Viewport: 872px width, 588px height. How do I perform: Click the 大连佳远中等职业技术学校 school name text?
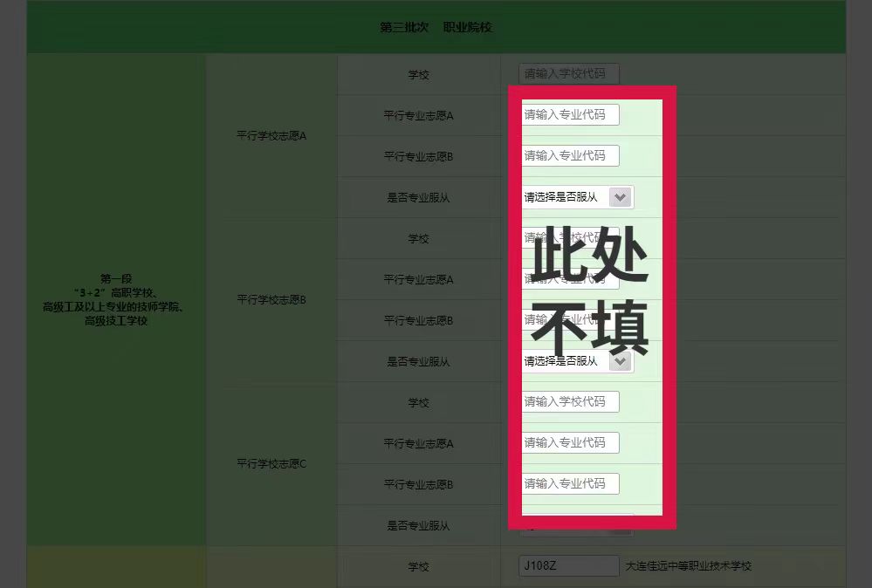(689, 566)
